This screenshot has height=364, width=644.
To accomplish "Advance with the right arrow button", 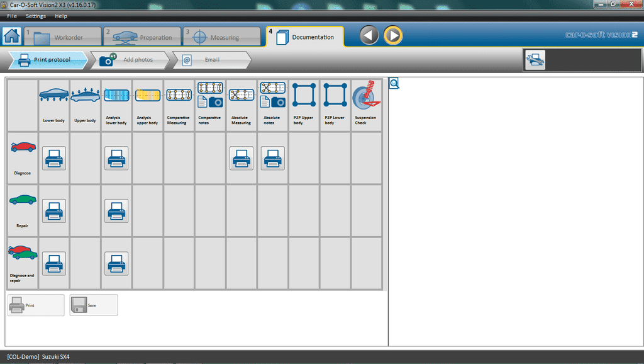I will pyautogui.click(x=393, y=35).
